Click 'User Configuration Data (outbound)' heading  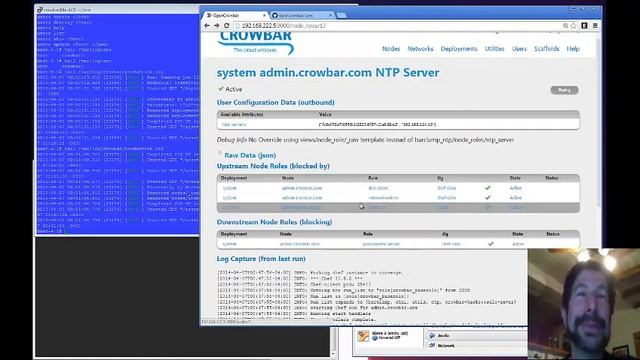pos(276,102)
